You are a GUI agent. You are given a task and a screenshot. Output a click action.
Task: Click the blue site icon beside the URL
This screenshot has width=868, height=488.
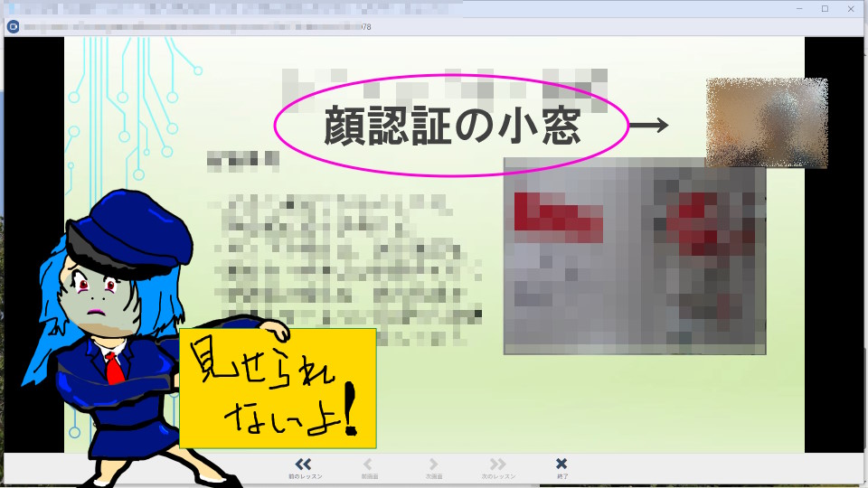(x=14, y=26)
